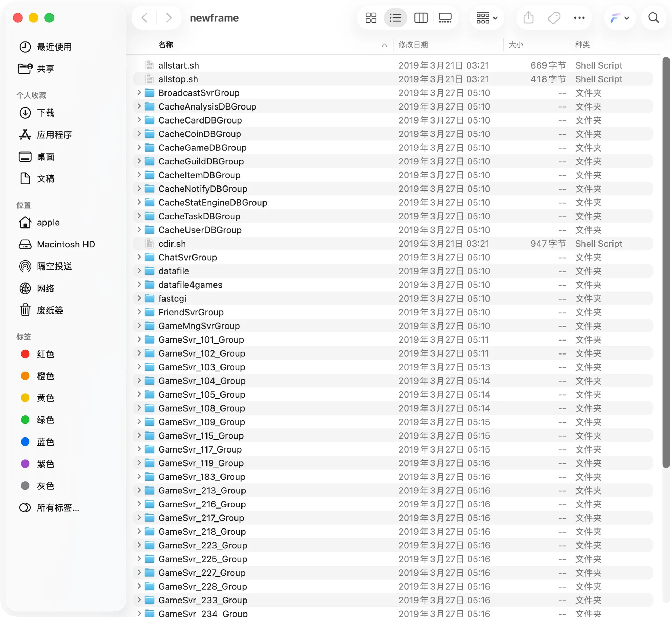Go back with the left arrow

pyautogui.click(x=145, y=18)
